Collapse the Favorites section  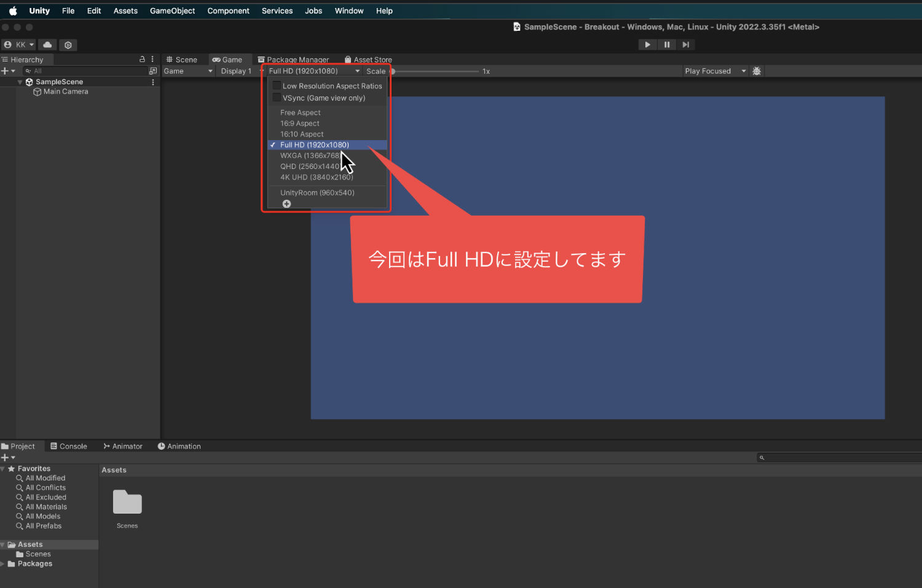tap(3, 469)
